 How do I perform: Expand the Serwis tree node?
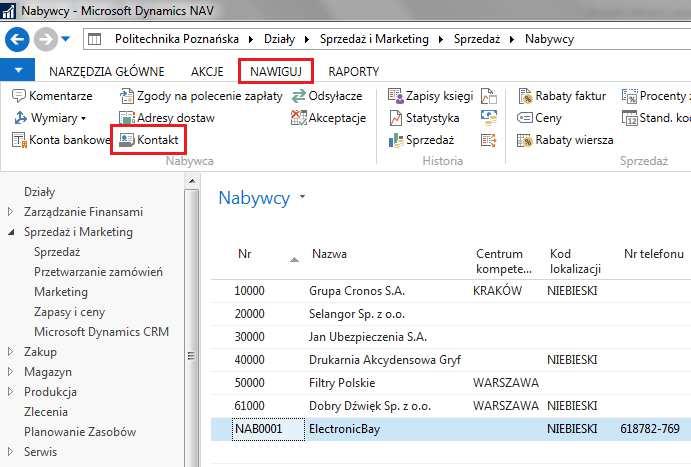[x=11, y=452]
